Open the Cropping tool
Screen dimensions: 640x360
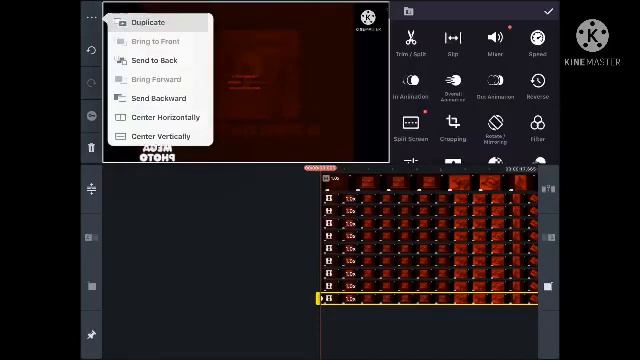click(453, 129)
